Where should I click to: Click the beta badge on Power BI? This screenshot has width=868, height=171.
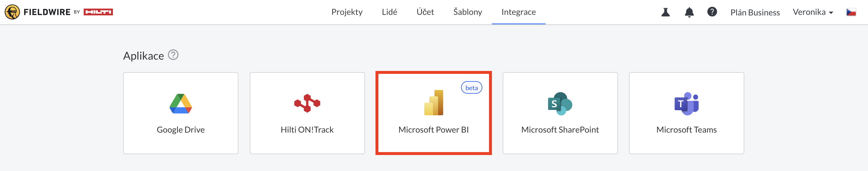click(471, 88)
